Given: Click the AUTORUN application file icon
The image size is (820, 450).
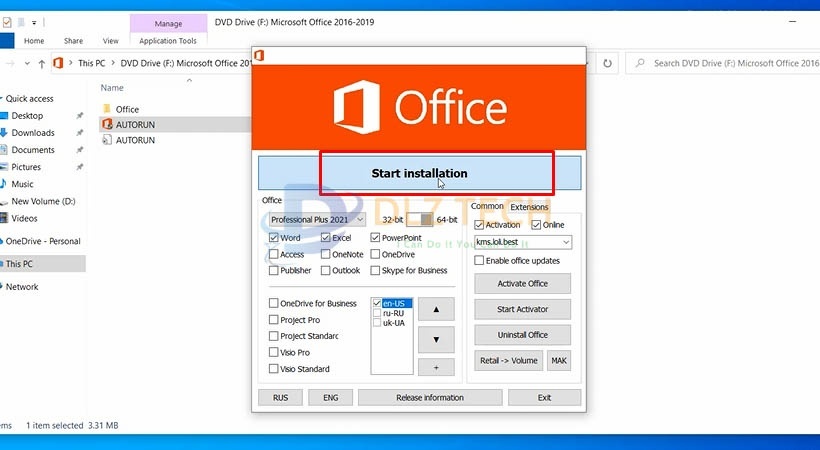Looking at the screenshot, I should (x=107, y=124).
